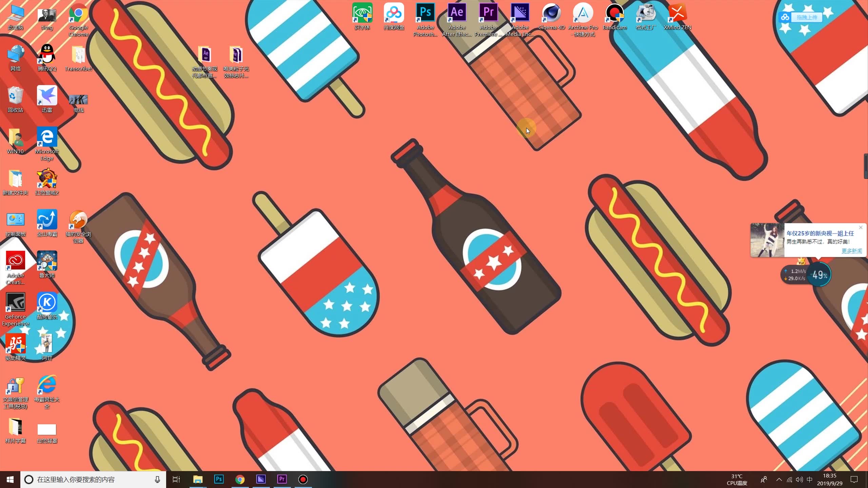Open the Adobe After Effects desktop shortcut

457,14
